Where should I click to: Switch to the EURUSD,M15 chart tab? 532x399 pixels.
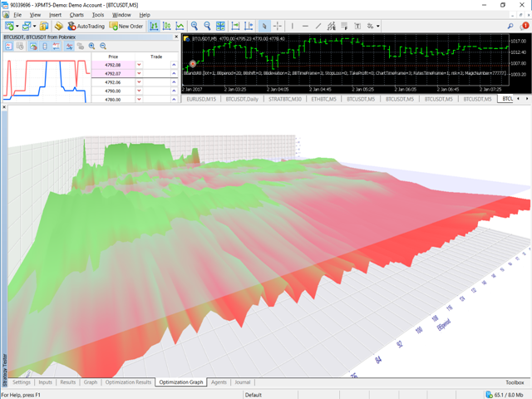pyautogui.click(x=201, y=99)
